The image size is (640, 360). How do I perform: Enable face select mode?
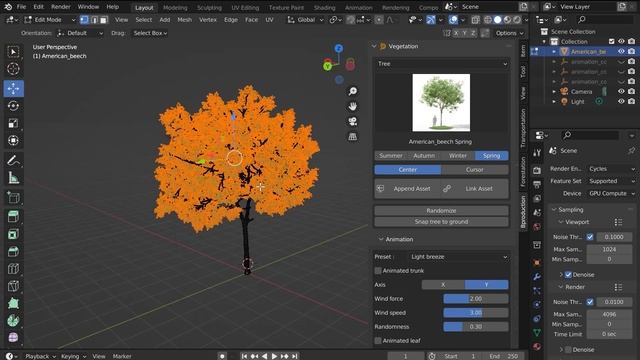point(104,20)
